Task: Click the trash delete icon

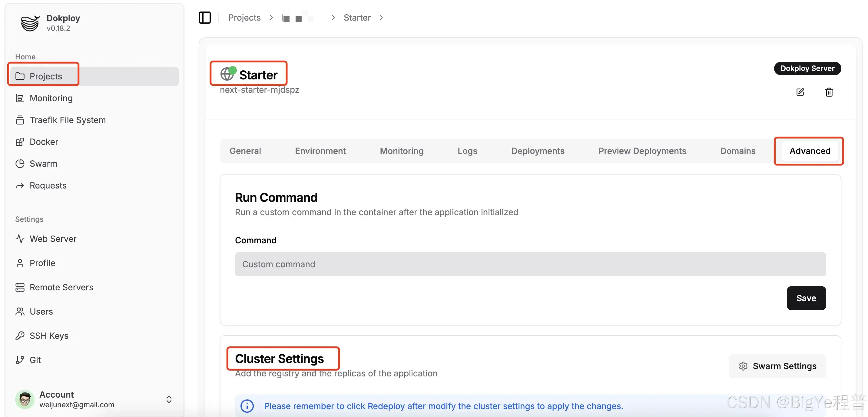Action: 829,92
